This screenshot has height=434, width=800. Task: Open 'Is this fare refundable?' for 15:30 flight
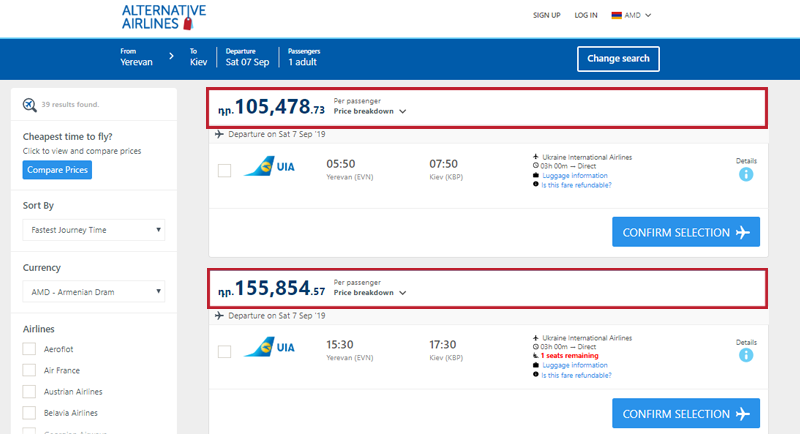[x=576, y=375]
